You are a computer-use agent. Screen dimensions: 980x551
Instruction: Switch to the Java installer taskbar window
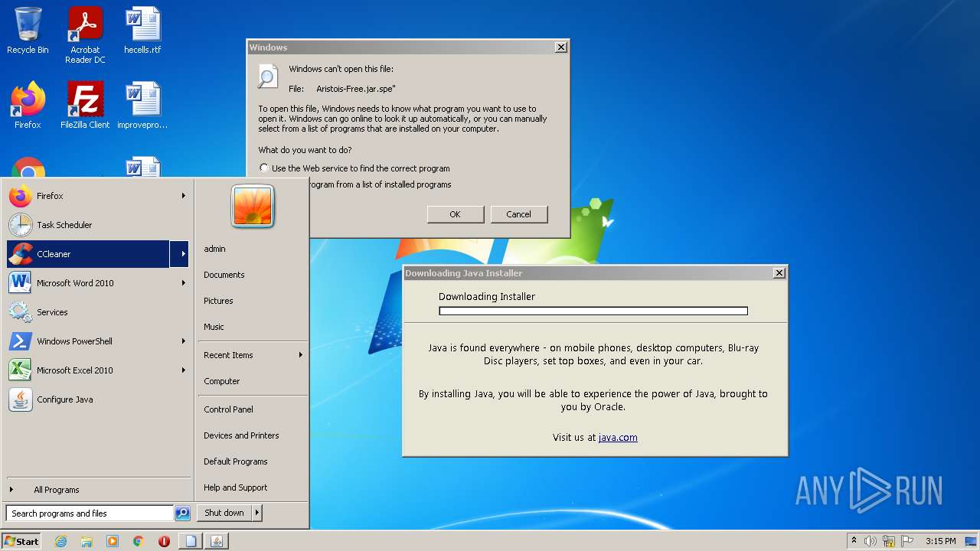217,541
